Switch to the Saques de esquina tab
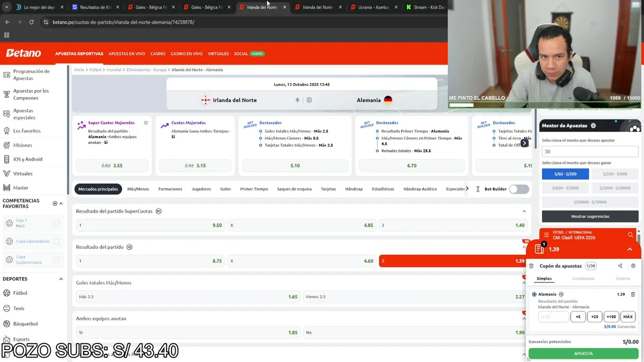644x362 pixels. [x=294, y=189]
